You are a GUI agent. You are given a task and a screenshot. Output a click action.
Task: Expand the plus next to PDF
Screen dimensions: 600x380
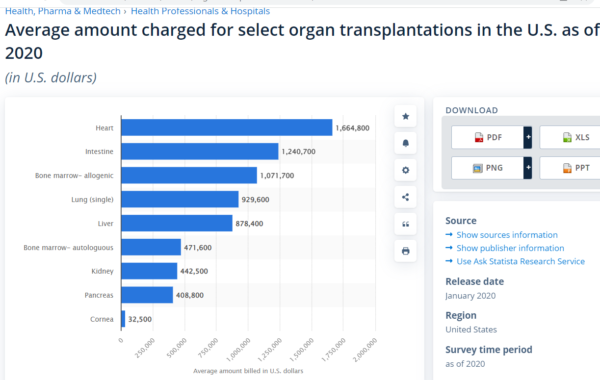pyautogui.click(x=528, y=137)
